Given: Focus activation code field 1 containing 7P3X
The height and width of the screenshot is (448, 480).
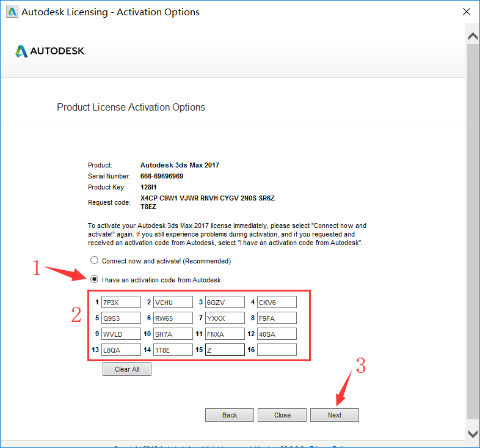Looking at the screenshot, I should click(x=120, y=302).
